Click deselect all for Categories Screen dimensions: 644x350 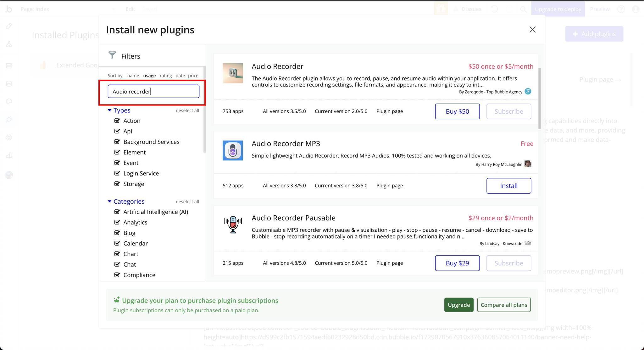pyautogui.click(x=187, y=201)
